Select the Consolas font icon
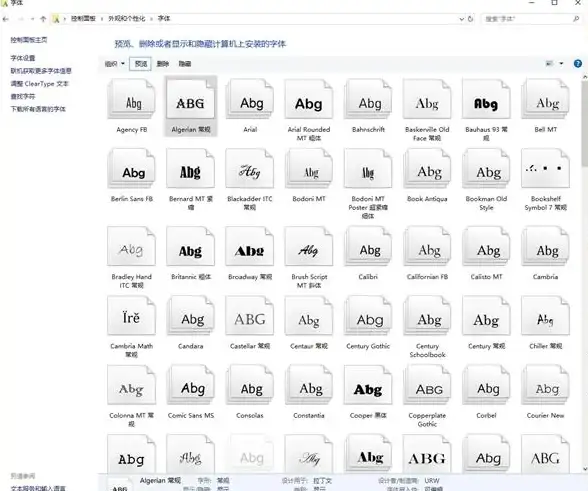 coord(250,385)
